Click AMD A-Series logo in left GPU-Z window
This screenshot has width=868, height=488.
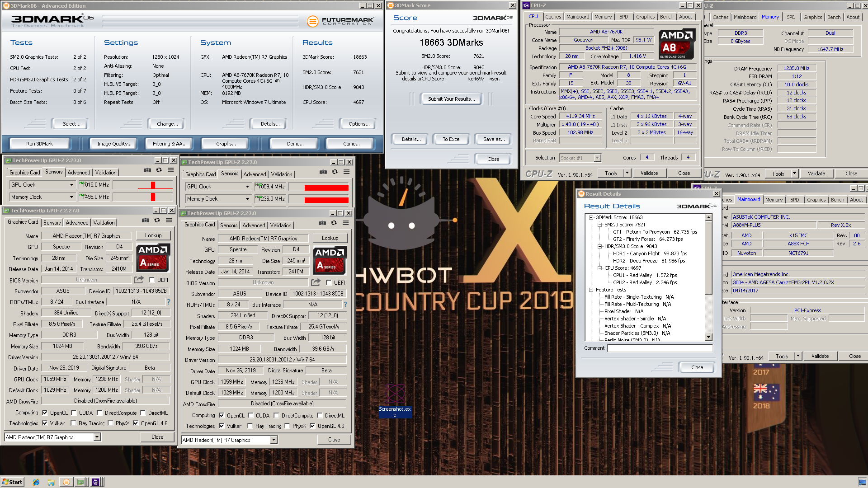pyautogui.click(x=153, y=258)
